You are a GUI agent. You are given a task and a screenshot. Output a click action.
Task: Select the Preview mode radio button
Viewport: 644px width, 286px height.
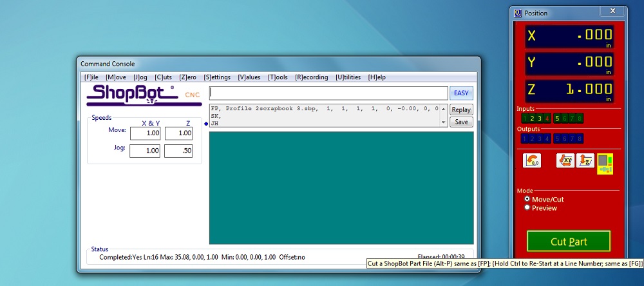(x=527, y=207)
